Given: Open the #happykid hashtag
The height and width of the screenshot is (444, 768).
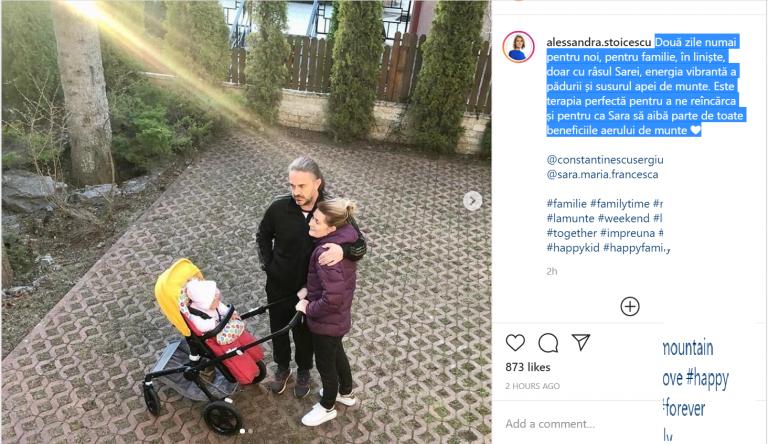Looking at the screenshot, I should tap(573, 247).
